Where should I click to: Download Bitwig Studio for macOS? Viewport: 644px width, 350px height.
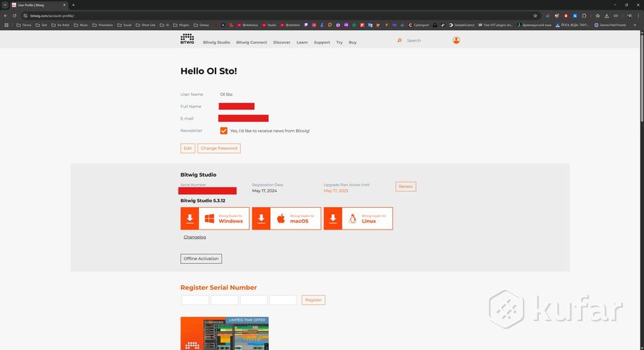(x=286, y=218)
